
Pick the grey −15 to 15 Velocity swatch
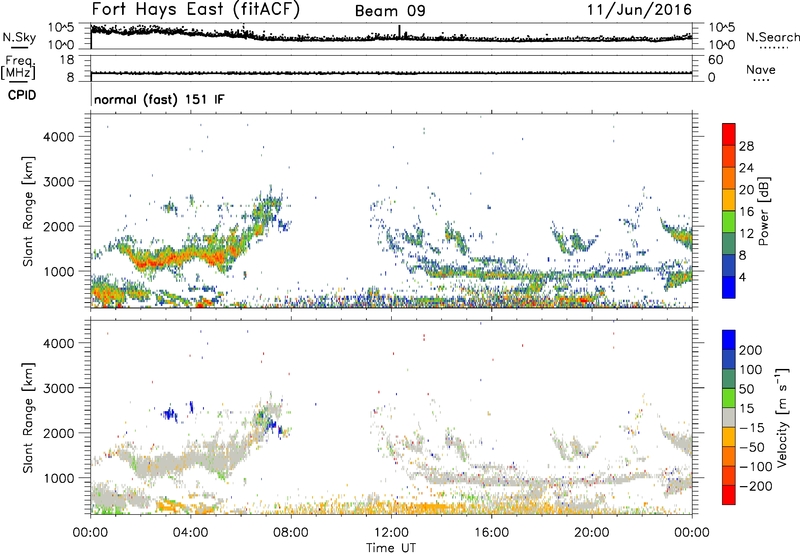pyautogui.click(x=729, y=417)
